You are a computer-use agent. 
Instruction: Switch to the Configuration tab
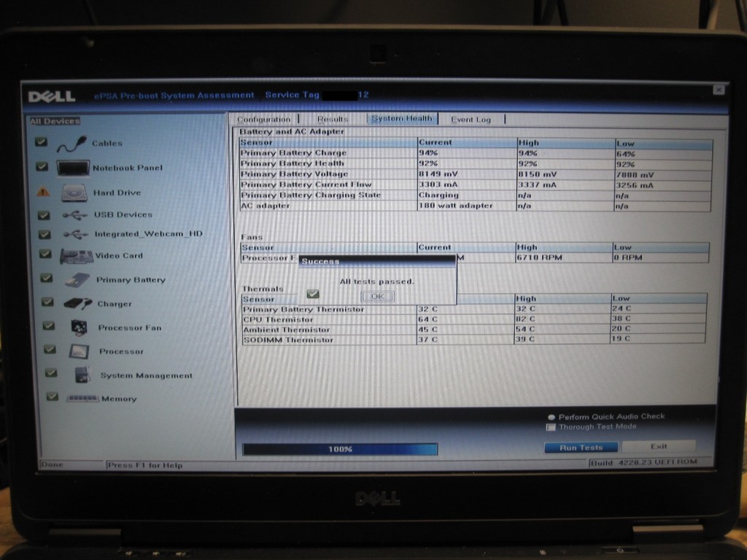pos(263,120)
